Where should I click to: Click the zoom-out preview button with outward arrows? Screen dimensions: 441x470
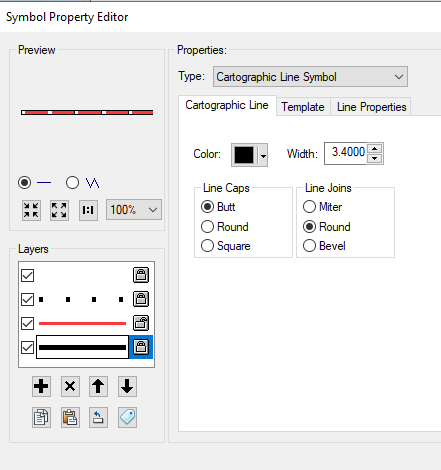click(x=59, y=210)
